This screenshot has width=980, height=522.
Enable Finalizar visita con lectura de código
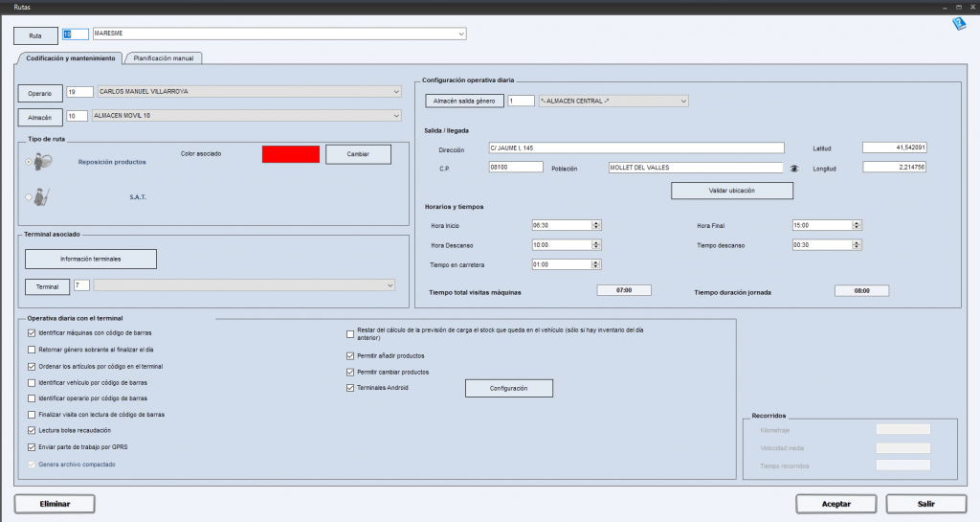pos(32,415)
